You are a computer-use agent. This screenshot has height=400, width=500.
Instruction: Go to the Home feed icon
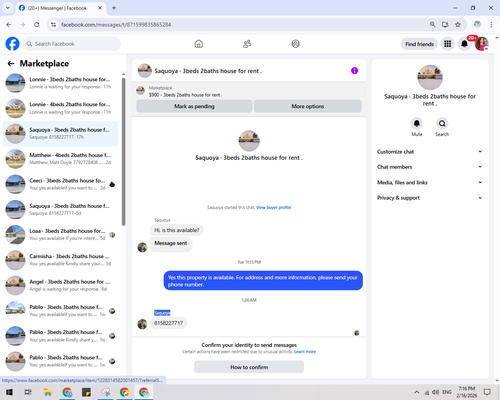pyautogui.click(x=199, y=44)
